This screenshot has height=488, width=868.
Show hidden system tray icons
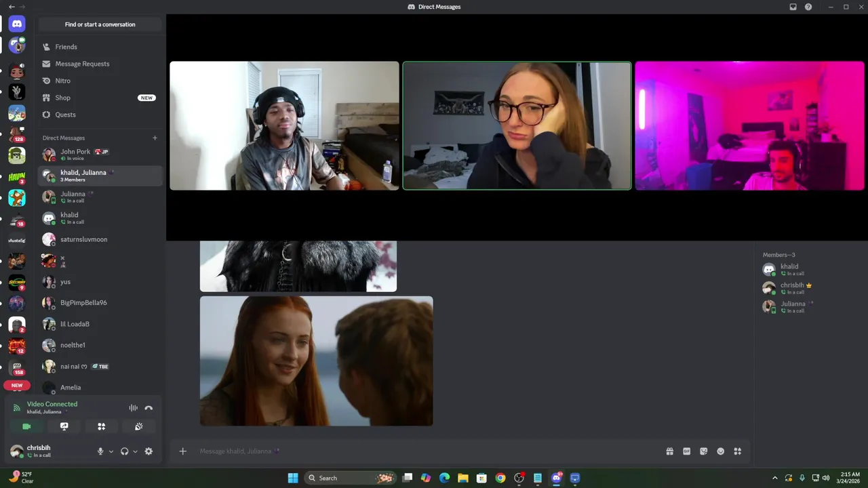point(775,478)
